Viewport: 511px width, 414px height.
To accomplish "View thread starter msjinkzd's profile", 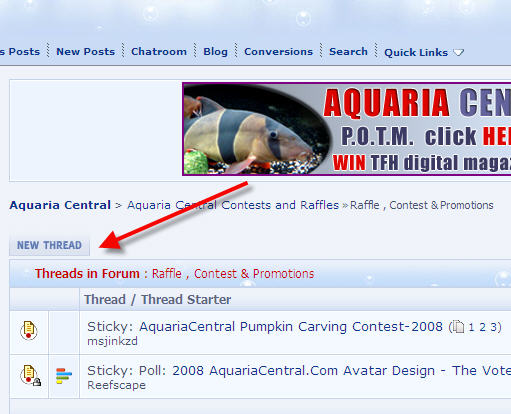I will tap(112, 341).
